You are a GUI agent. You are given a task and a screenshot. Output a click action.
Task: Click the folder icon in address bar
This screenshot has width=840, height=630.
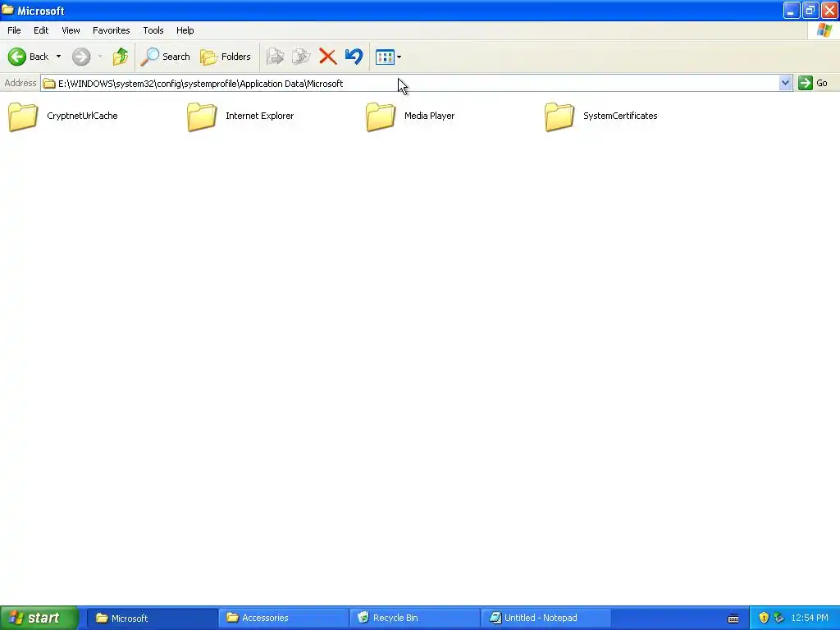[x=49, y=84]
